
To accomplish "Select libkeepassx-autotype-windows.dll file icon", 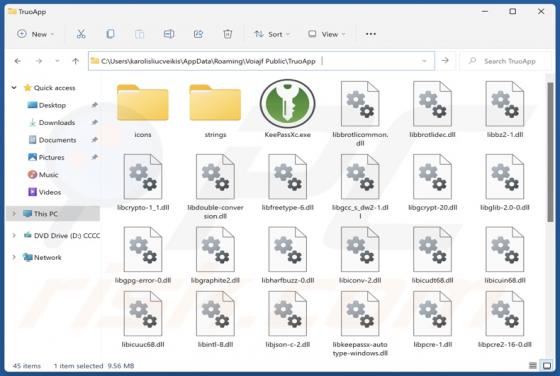I will 360,314.
